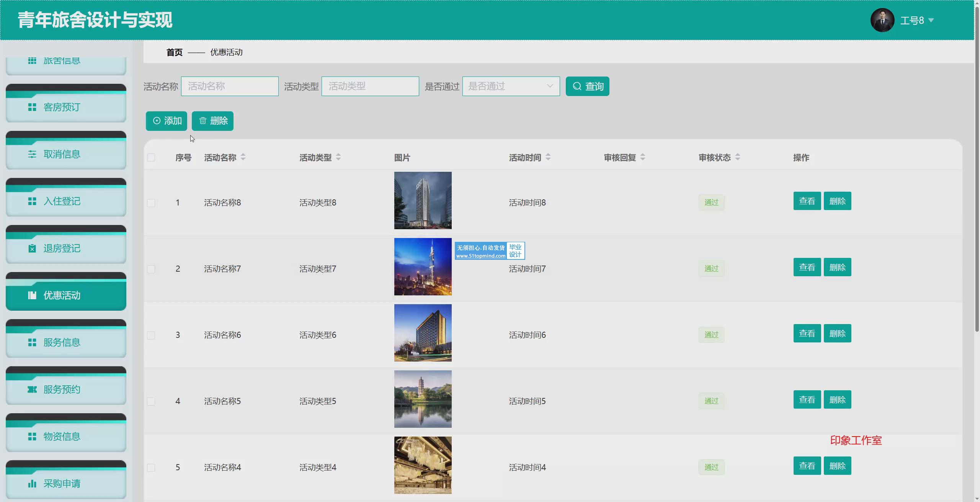Image resolution: width=980 pixels, height=502 pixels.
Task: Click the pagoda lake thumbnail in the 活动名称5 row
Action: [x=423, y=399]
